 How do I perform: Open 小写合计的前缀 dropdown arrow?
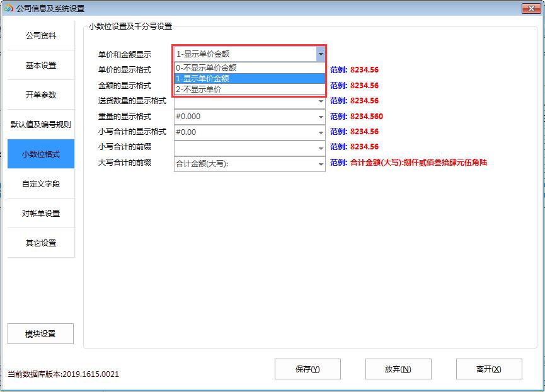pyautogui.click(x=321, y=148)
